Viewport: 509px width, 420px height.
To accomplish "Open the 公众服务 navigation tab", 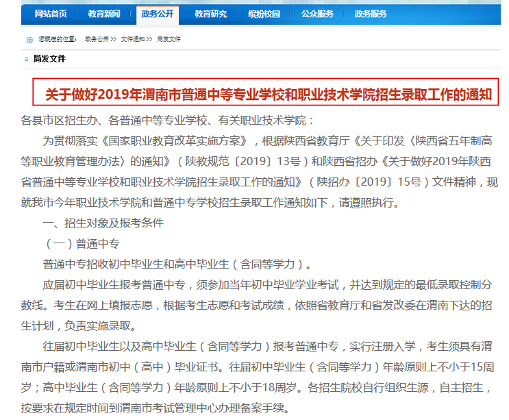I will (317, 14).
